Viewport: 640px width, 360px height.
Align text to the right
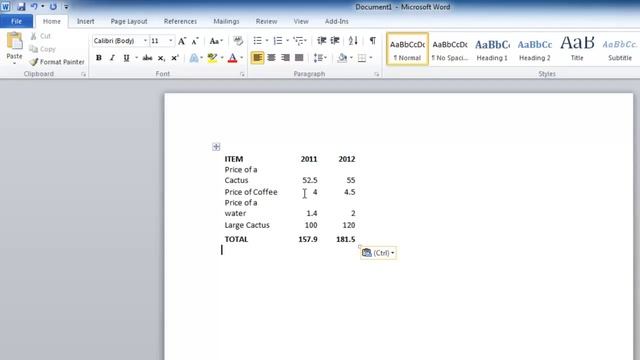285,58
